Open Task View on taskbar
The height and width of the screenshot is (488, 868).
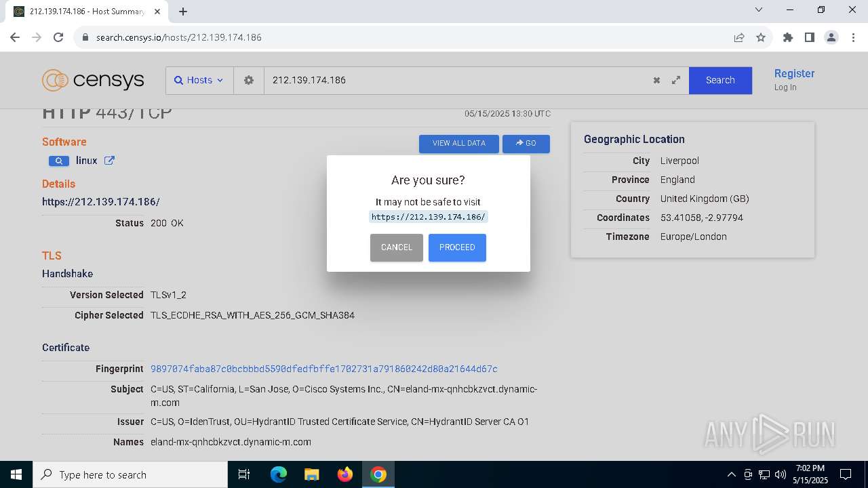click(244, 474)
